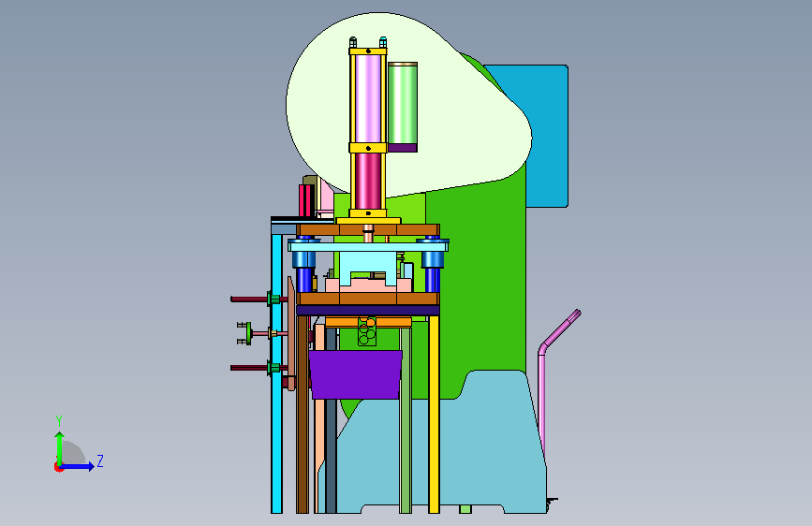Image resolution: width=812 pixels, height=526 pixels.
Task: Pick the purple base under green tank
Action: (403, 148)
